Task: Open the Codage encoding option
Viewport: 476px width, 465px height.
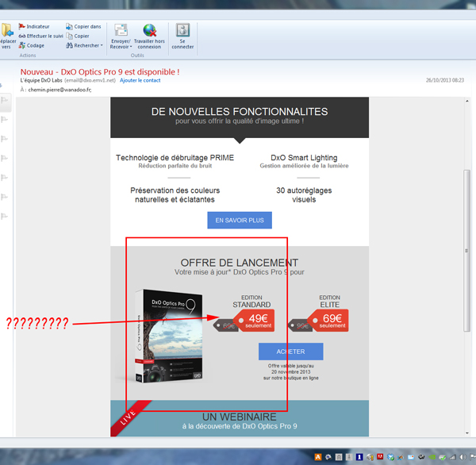Action: (x=32, y=45)
